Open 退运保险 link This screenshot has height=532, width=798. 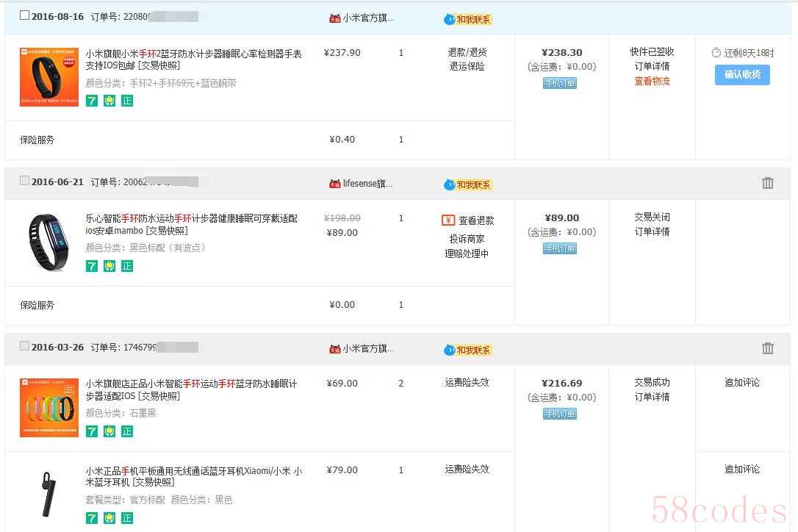pos(467,67)
